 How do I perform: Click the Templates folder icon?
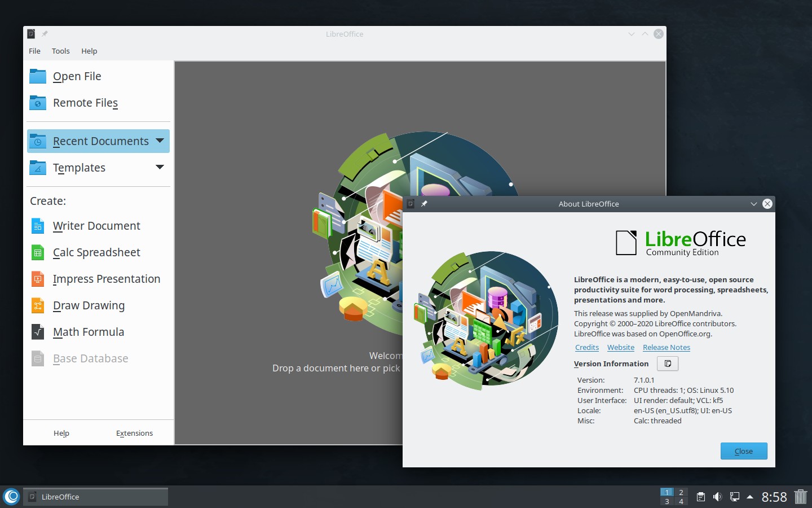point(38,167)
